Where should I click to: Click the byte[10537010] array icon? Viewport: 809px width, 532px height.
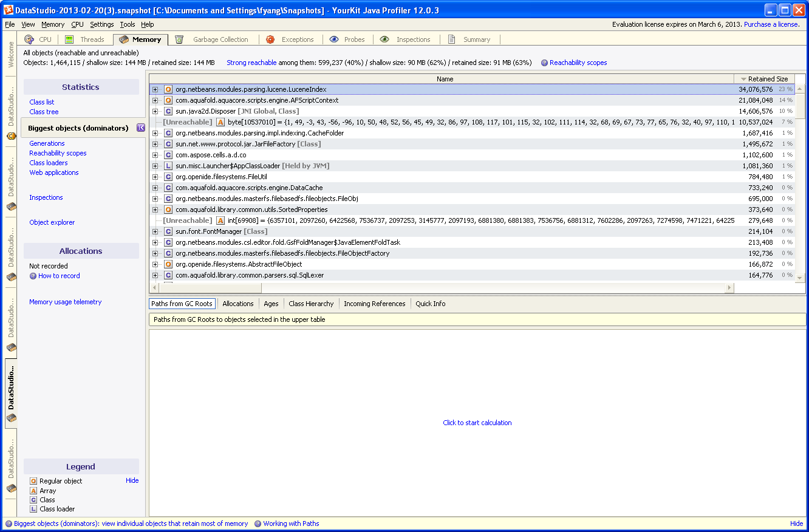(x=220, y=122)
